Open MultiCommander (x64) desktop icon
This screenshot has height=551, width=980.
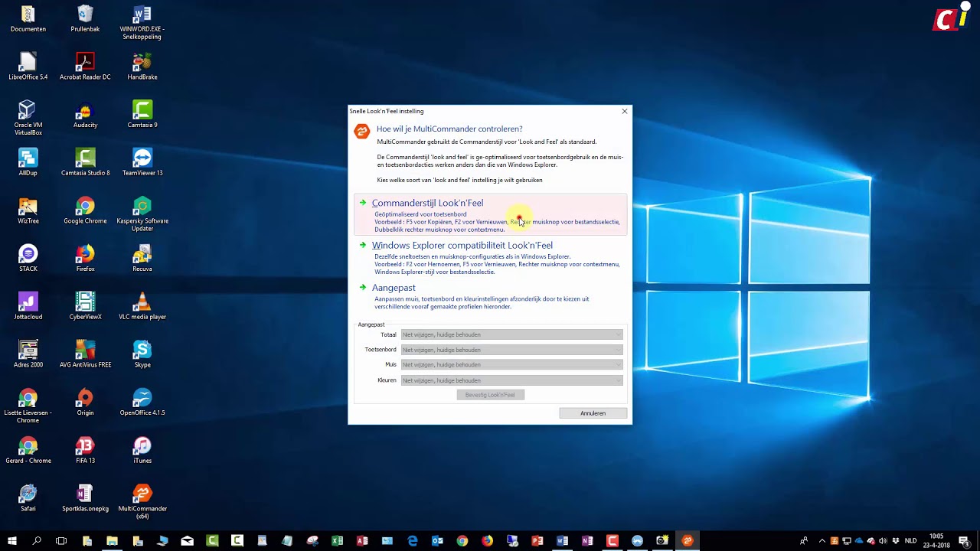click(x=142, y=502)
